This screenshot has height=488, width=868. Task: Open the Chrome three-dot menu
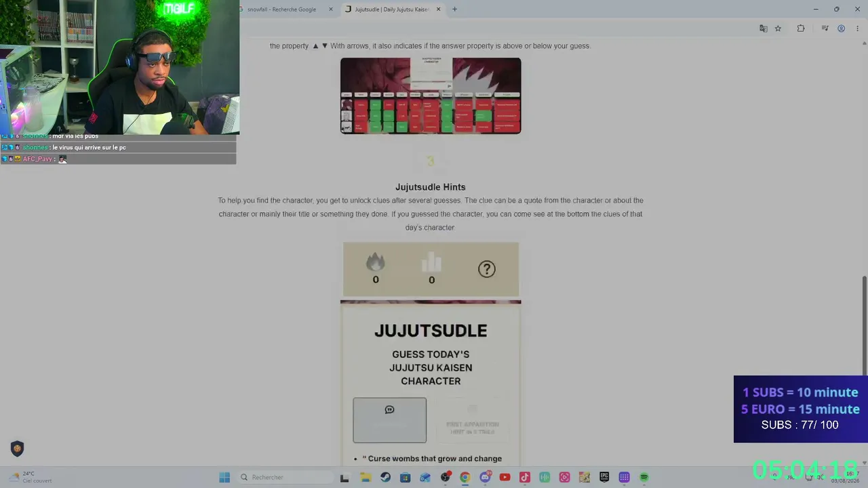[857, 28]
